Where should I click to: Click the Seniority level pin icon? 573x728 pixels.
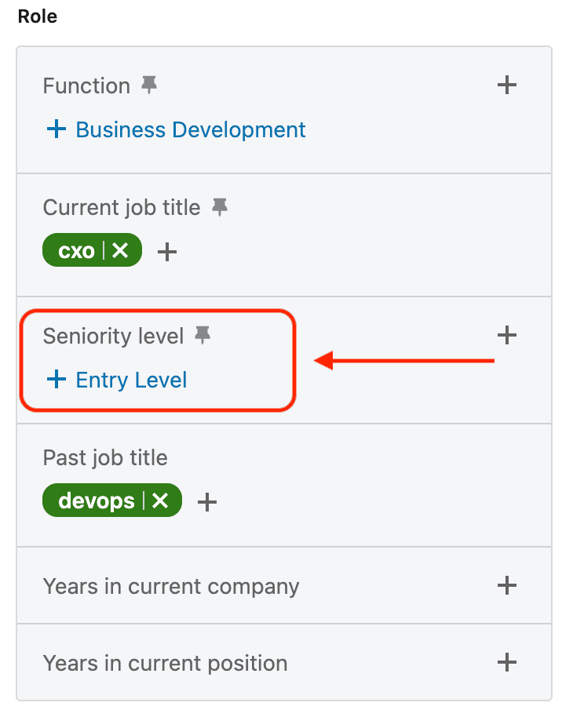tap(203, 336)
